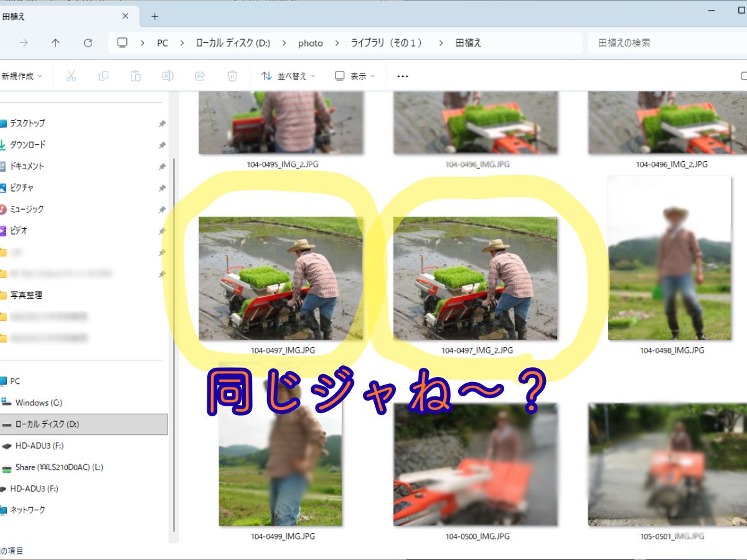
Task: Select Windows (C:) drive in sidebar
Action: (x=39, y=403)
